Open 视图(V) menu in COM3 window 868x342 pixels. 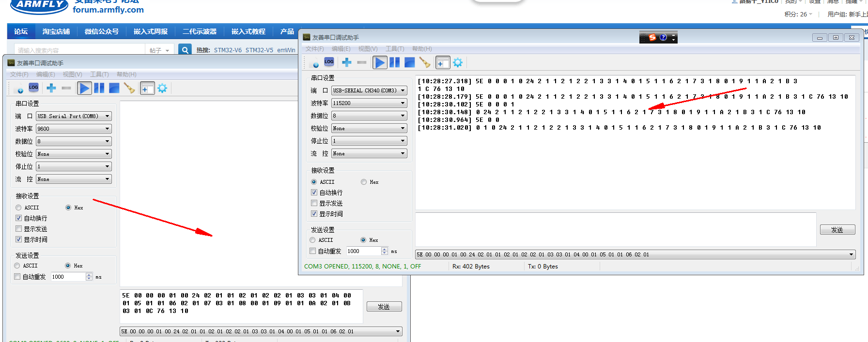click(368, 49)
